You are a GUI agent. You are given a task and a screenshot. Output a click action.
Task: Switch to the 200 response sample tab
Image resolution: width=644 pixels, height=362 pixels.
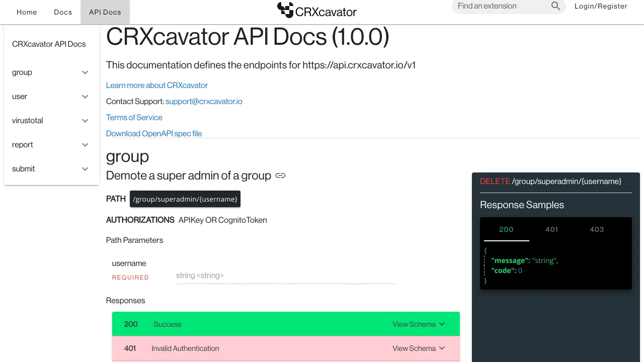coord(506,229)
